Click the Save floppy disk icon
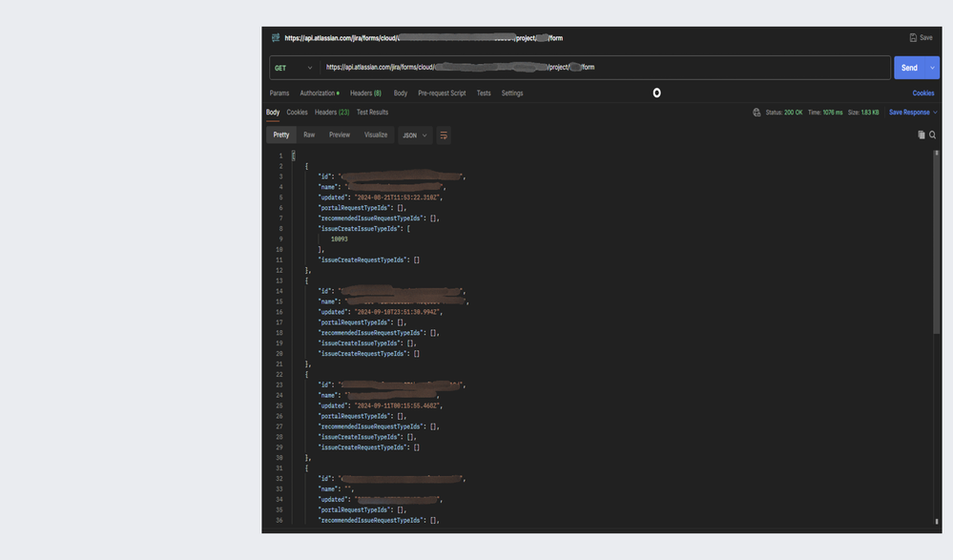Viewport: 953px width, 560px height. [x=913, y=38]
